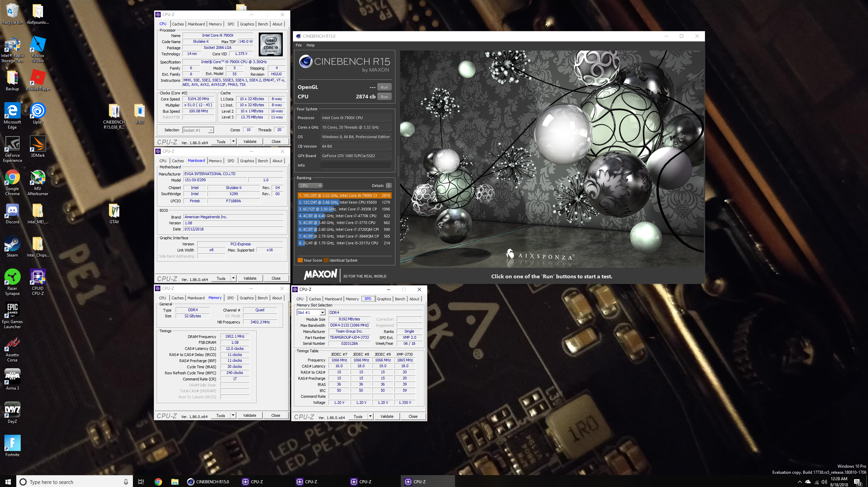Run the Cinebench OpenGL test
Viewport: 868px width, 487px height.
pyautogui.click(x=384, y=87)
